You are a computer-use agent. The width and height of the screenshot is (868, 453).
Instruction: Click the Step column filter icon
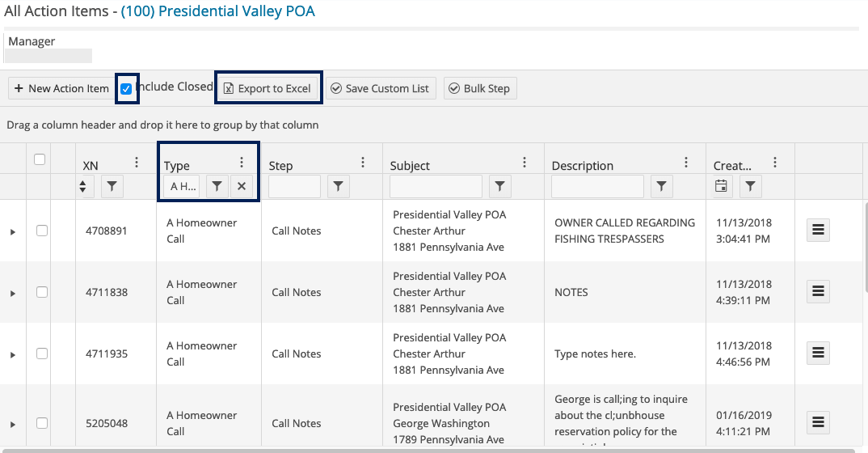[339, 187]
